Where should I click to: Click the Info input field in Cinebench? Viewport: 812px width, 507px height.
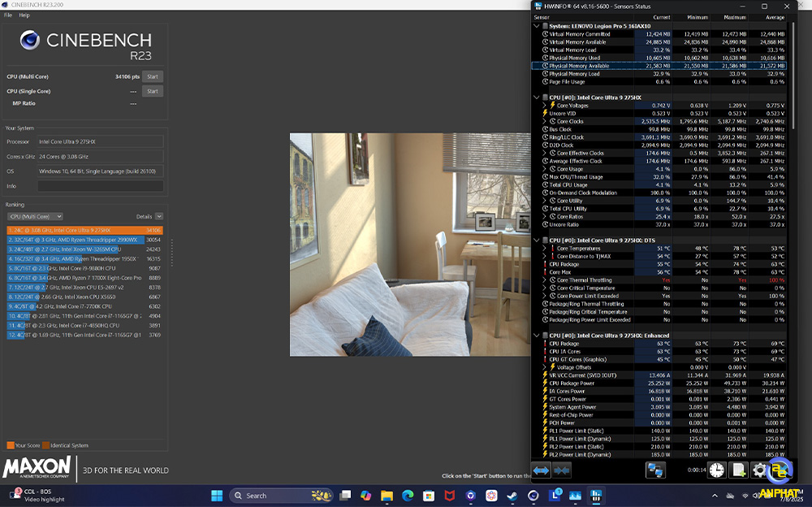[101, 186]
